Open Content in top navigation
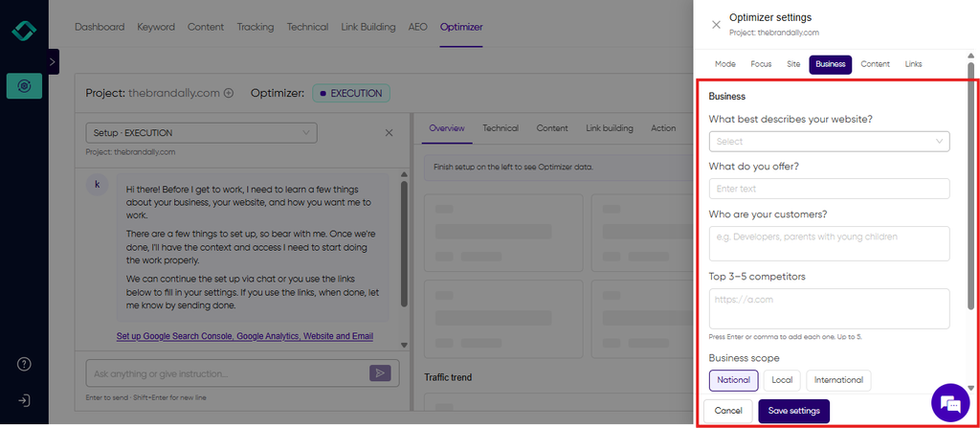 pos(206,27)
